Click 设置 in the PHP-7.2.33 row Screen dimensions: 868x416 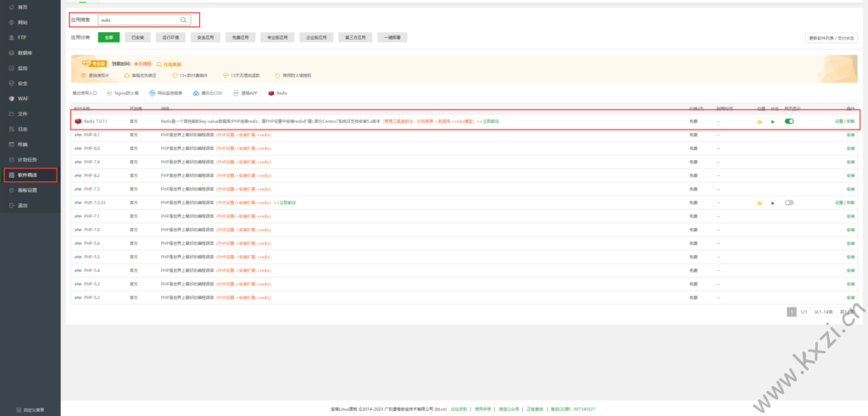click(839, 202)
